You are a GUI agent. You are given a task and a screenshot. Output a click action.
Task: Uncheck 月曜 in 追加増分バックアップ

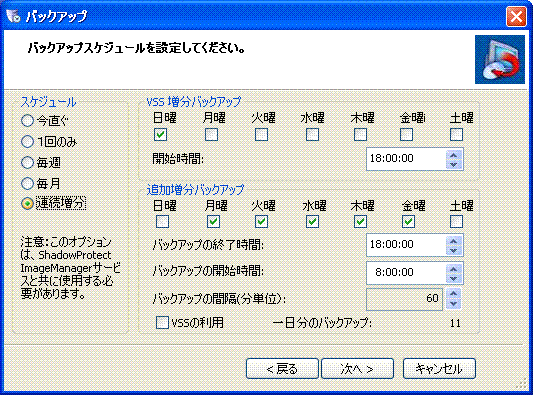point(213,222)
